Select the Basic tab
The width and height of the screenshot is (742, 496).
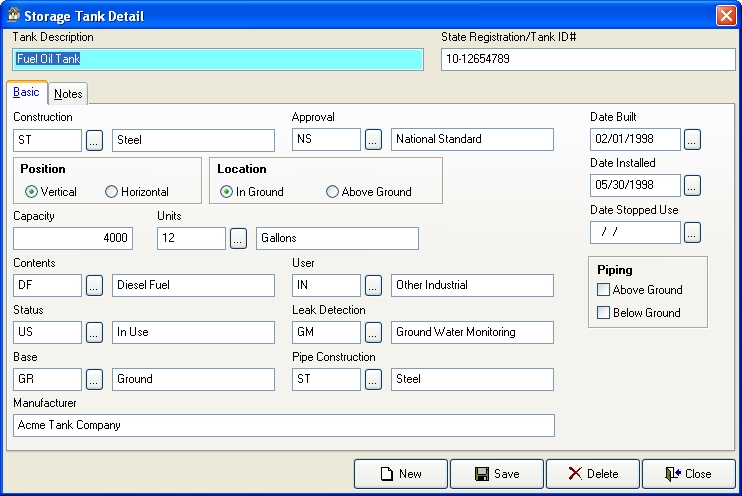coord(27,92)
